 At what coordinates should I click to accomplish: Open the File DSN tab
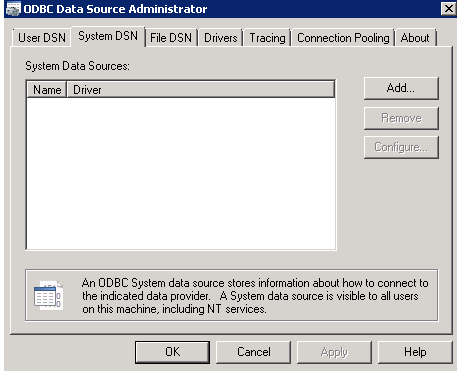tap(171, 38)
